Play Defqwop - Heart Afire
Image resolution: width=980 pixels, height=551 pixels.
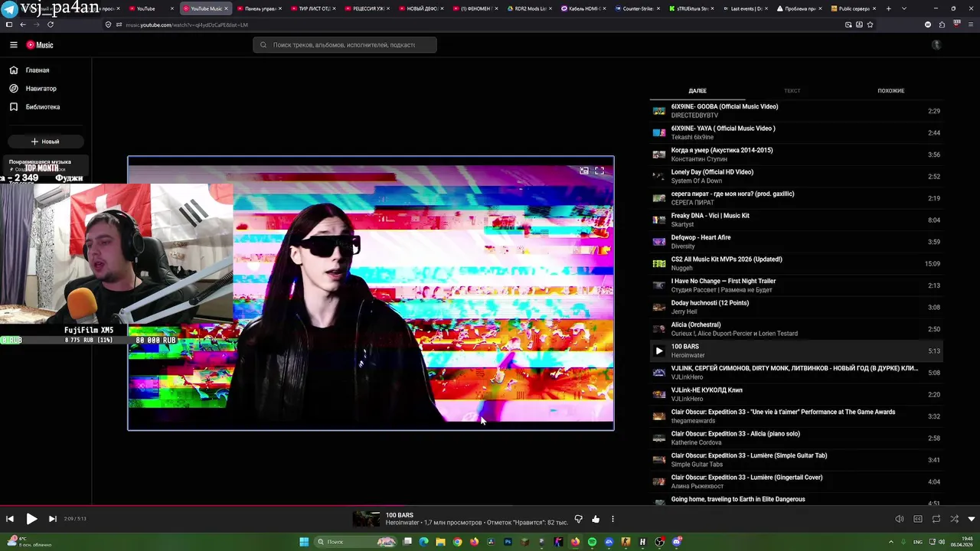796,242
